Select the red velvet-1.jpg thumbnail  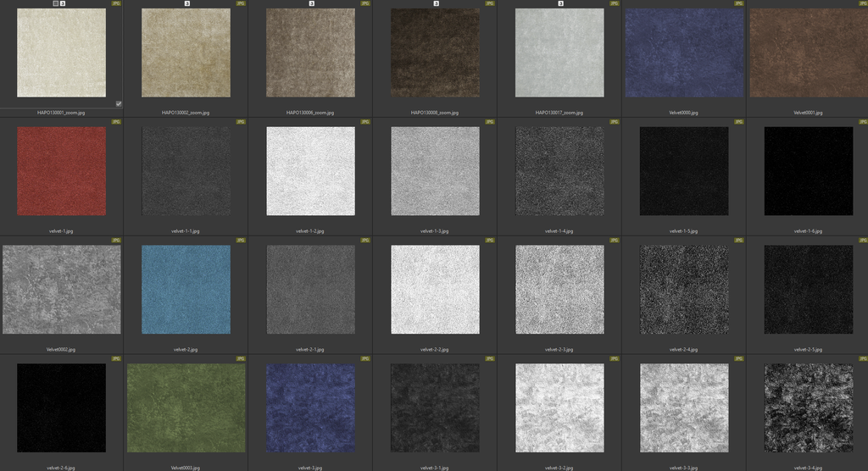pyautogui.click(x=61, y=171)
